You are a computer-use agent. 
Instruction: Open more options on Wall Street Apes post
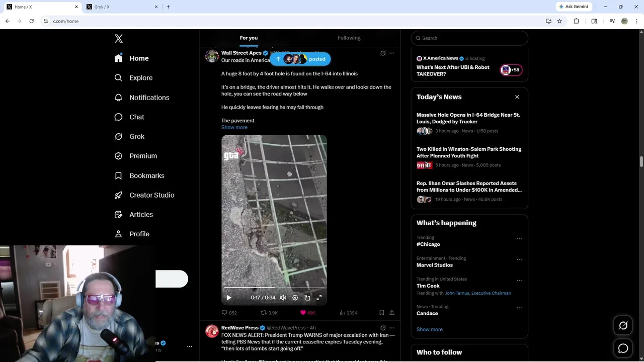(392, 53)
